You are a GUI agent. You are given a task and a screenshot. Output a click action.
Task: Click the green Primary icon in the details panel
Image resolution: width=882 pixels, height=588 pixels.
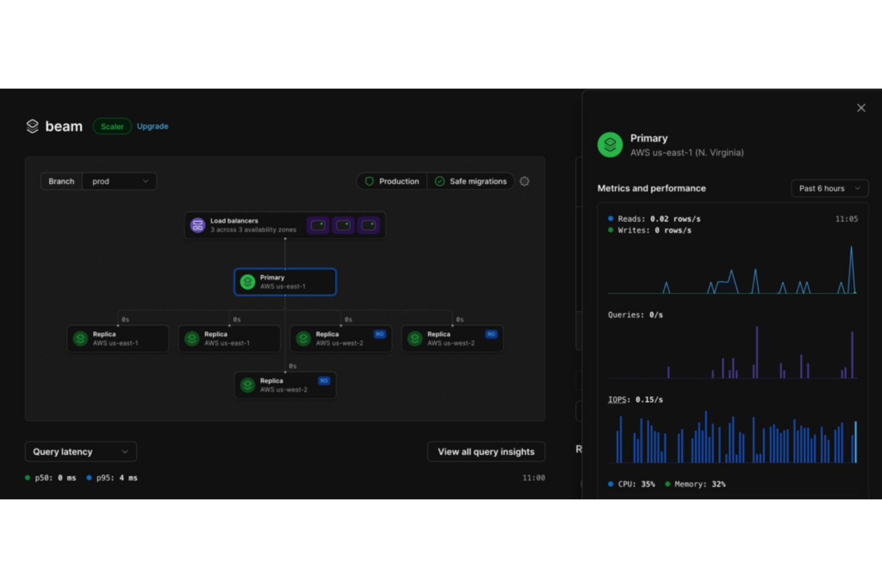pyautogui.click(x=610, y=144)
